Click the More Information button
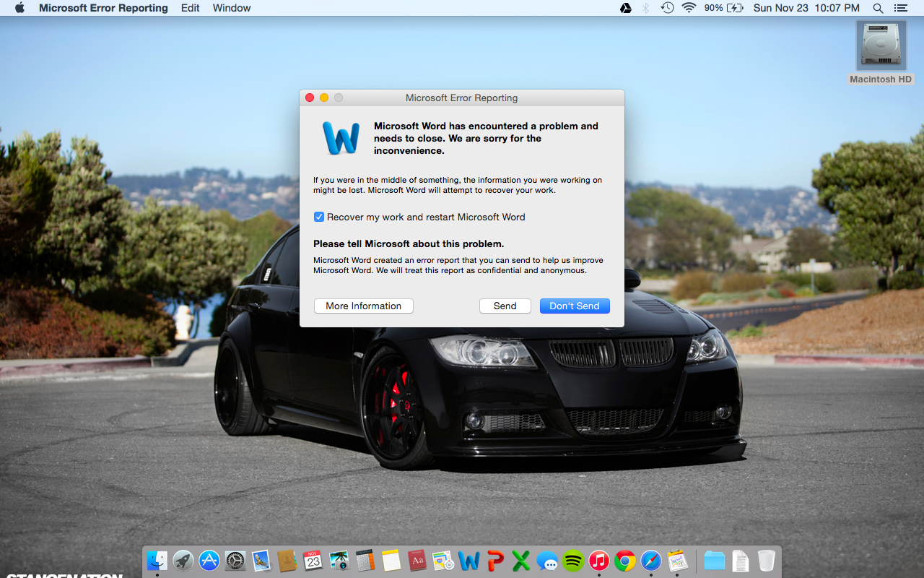Viewport: 924px width, 578px height. click(364, 306)
